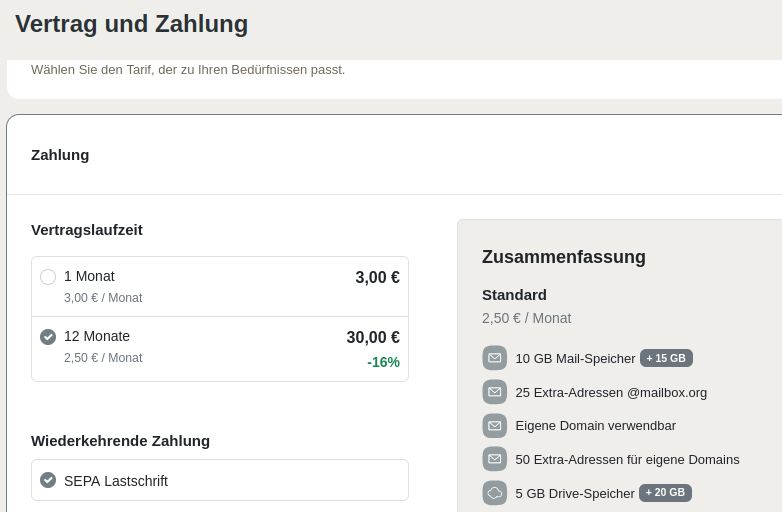Click the envelope icon beside Eigene Domain verwendbar
The height and width of the screenshot is (512, 782).
[494, 426]
